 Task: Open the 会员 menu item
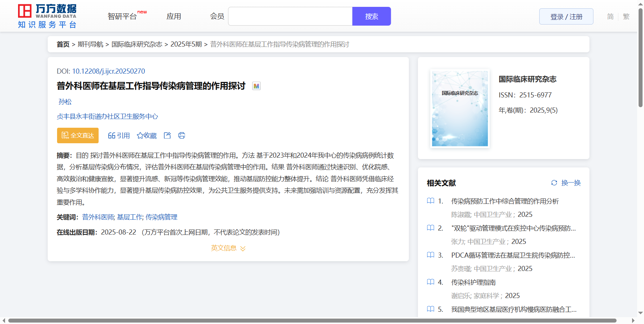click(x=217, y=17)
